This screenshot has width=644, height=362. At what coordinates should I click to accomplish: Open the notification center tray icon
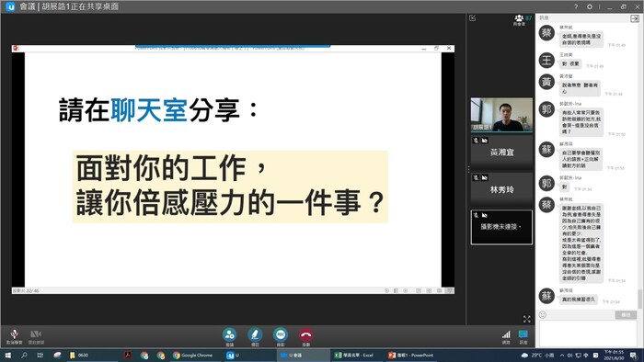pyautogui.click(x=634, y=355)
